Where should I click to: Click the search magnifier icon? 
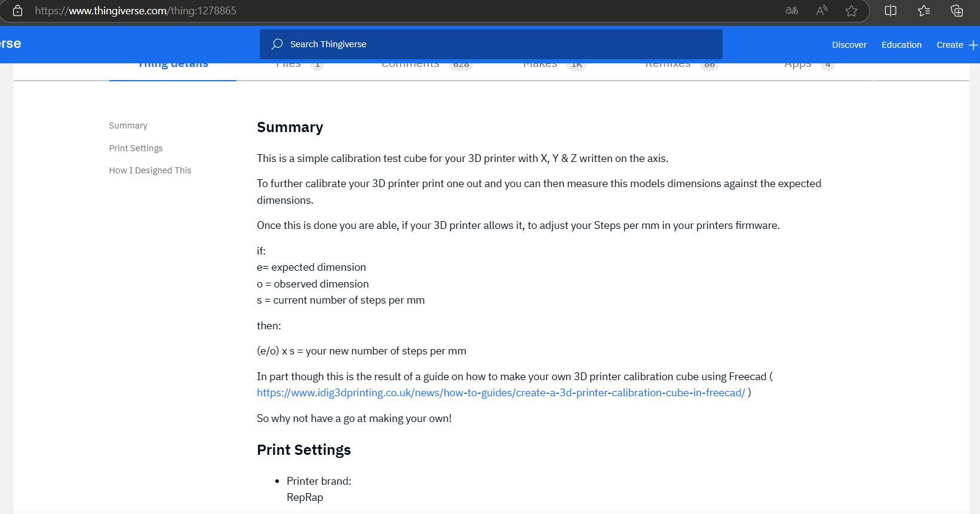pyautogui.click(x=277, y=44)
